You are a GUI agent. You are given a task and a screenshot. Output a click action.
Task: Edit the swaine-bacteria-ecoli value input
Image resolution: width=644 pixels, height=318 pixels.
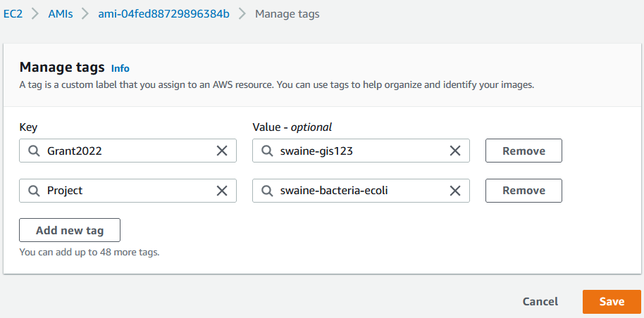[x=361, y=191]
